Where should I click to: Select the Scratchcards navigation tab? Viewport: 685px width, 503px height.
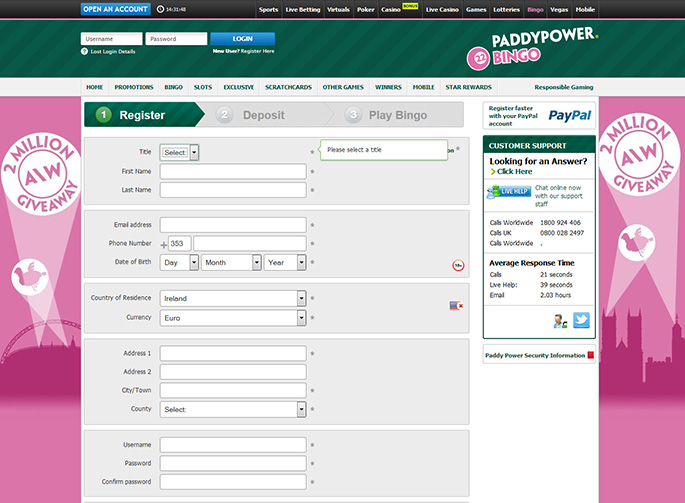click(288, 87)
